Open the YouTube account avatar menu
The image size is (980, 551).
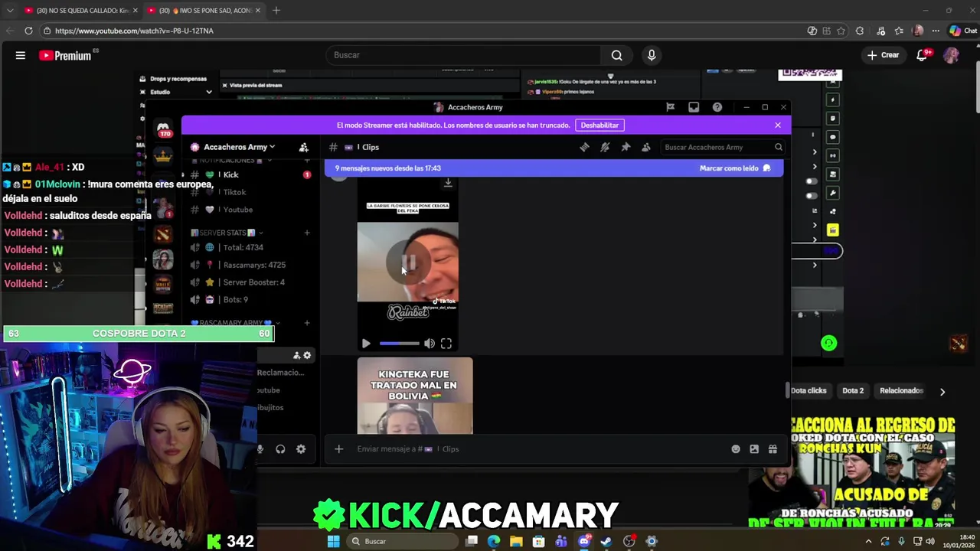(x=951, y=55)
